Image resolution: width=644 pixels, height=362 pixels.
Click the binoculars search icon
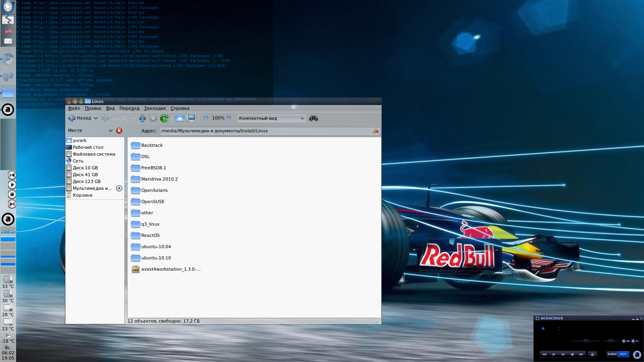(314, 118)
